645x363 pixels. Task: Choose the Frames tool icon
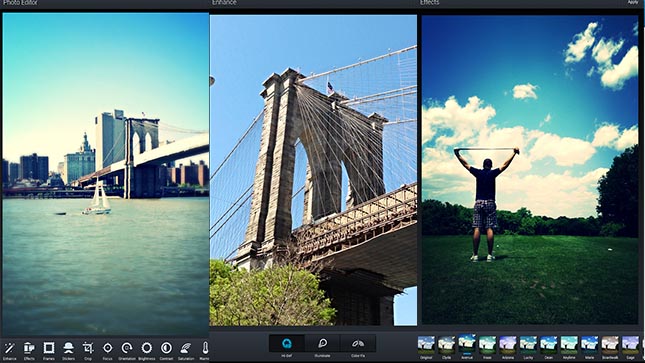pyautogui.click(x=49, y=348)
